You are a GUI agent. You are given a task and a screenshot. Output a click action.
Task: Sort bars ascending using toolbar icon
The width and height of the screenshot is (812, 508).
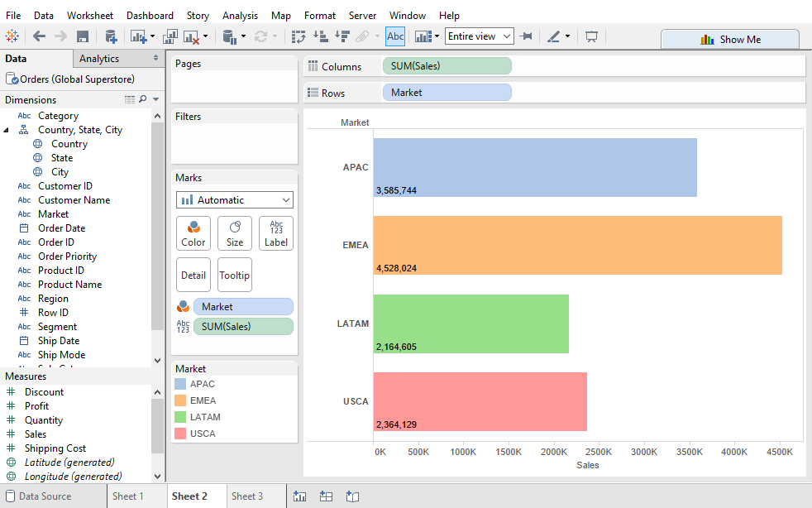[x=321, y=36]
